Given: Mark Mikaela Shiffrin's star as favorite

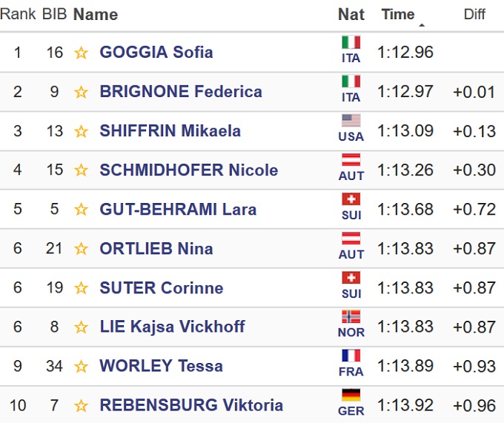Looking at the screenshot, I should [81, 131].
